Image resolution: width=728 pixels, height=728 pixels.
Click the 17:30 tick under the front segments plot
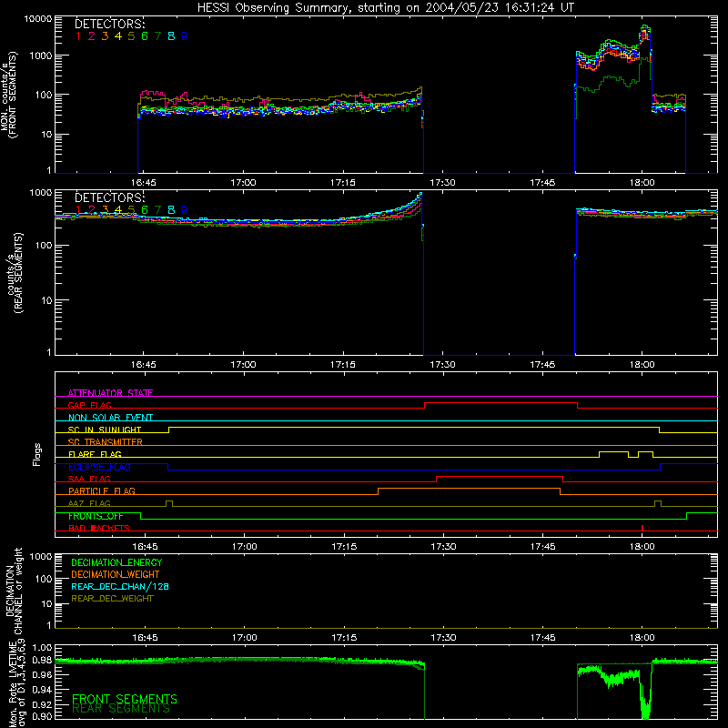[442, 183]
